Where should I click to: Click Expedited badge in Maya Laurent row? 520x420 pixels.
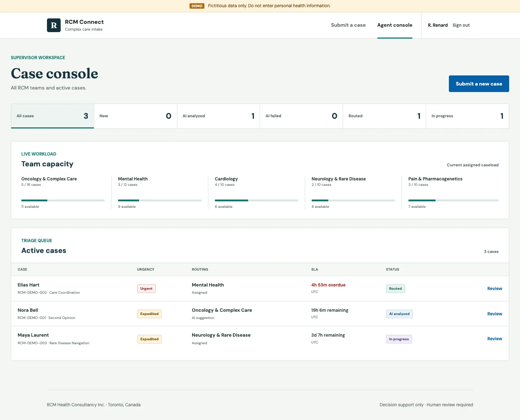click(x=149, y=339)
